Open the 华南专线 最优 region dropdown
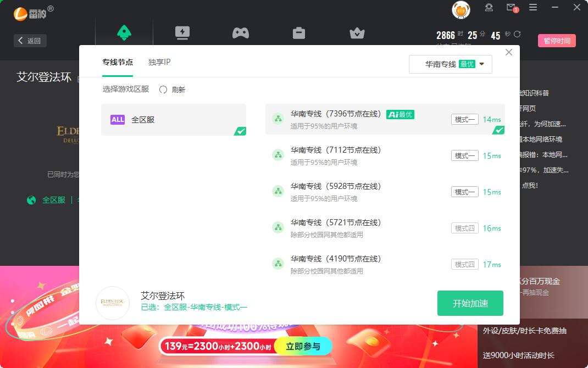The image size is (588, 368). (450, 64)
